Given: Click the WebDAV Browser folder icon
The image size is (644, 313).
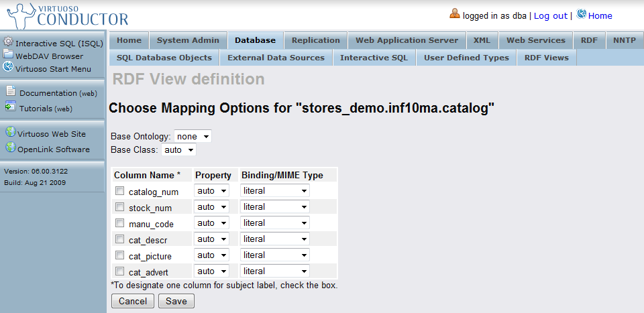Looking at the screenshot, I should tap(8, 55).
